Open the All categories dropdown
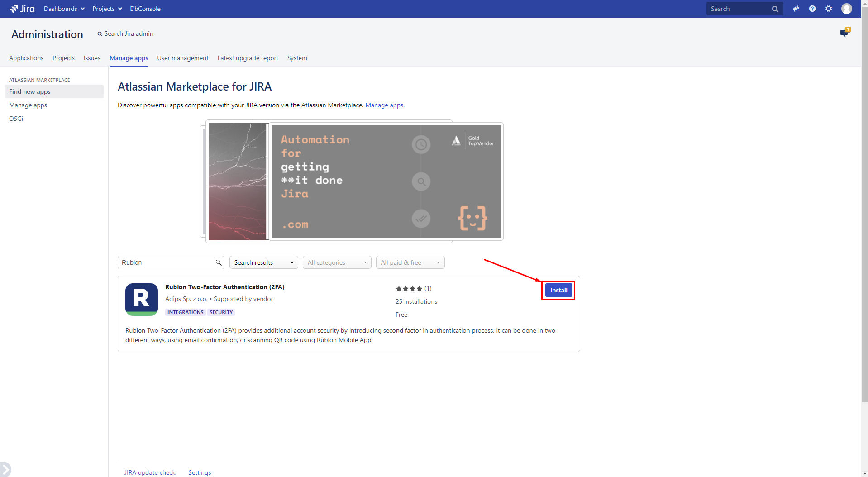 (337, 262)
